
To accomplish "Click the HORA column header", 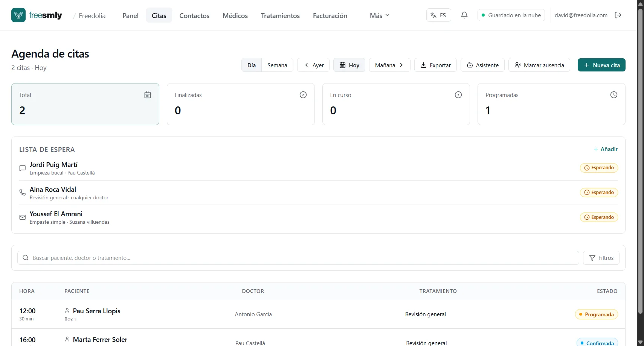I will [27, 291].
